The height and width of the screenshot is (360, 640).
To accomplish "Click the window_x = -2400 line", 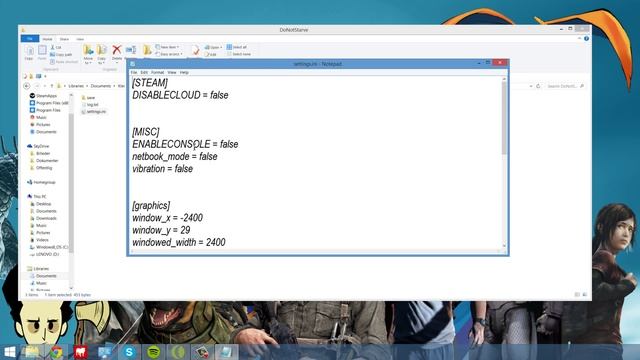I will click(167, 218).
